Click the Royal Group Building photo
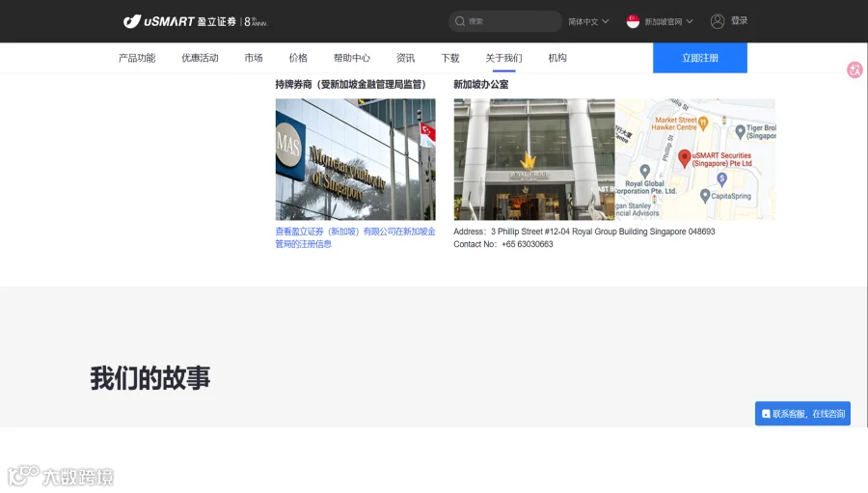This screenshot has height=493, width=868. (534, 159)
